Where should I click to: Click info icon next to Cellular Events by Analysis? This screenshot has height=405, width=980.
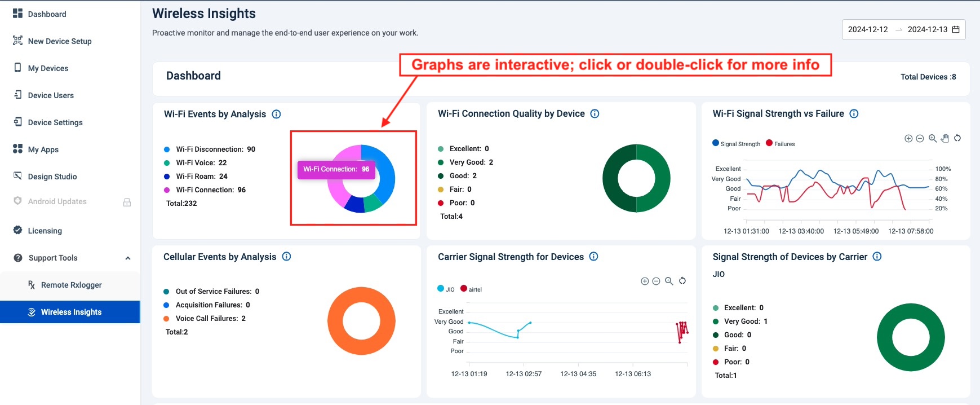click(x=286, y=257)
